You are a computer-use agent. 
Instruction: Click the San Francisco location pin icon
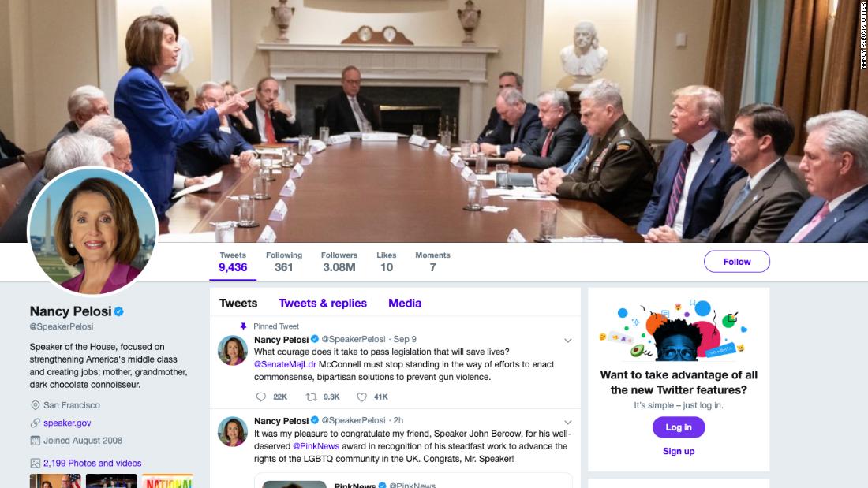pyautogui.click(x=35, y=405)
